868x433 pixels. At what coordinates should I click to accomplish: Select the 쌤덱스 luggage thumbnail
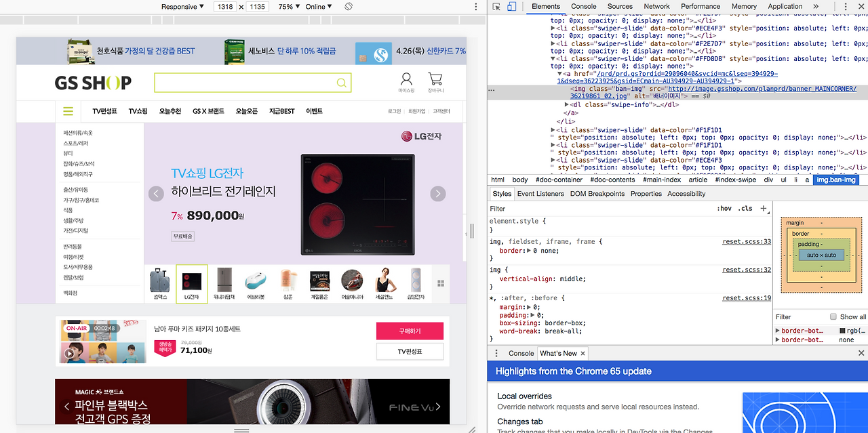coord(160,283)
